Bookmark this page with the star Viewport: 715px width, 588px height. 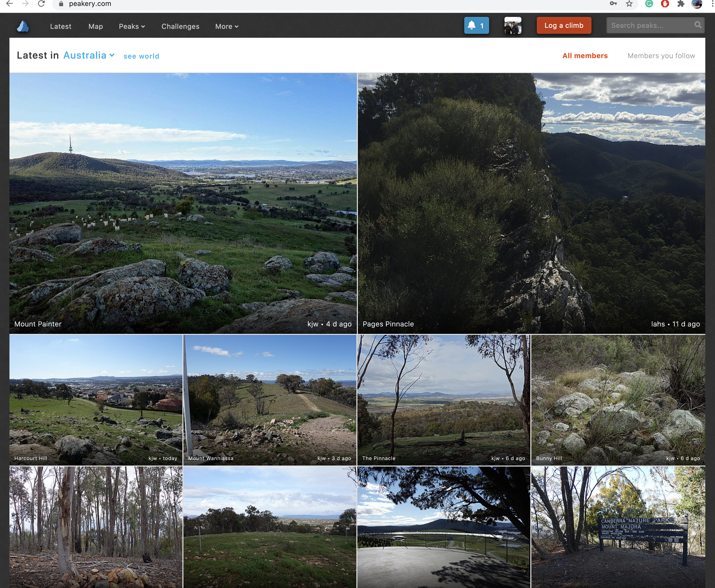tap(629, 4)
